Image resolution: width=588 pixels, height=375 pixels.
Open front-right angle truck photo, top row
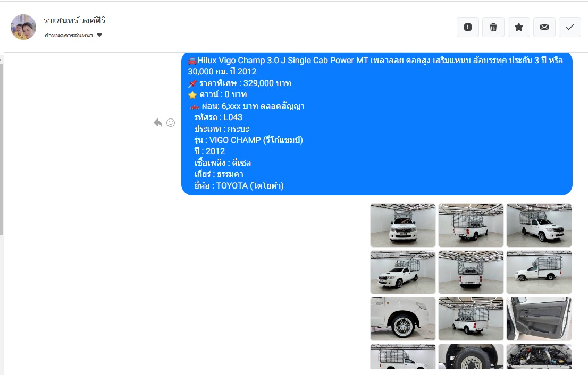(539, 226)
